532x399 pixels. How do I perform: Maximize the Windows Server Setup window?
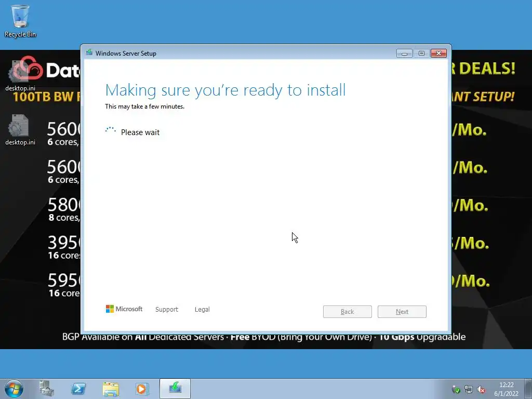421,54
